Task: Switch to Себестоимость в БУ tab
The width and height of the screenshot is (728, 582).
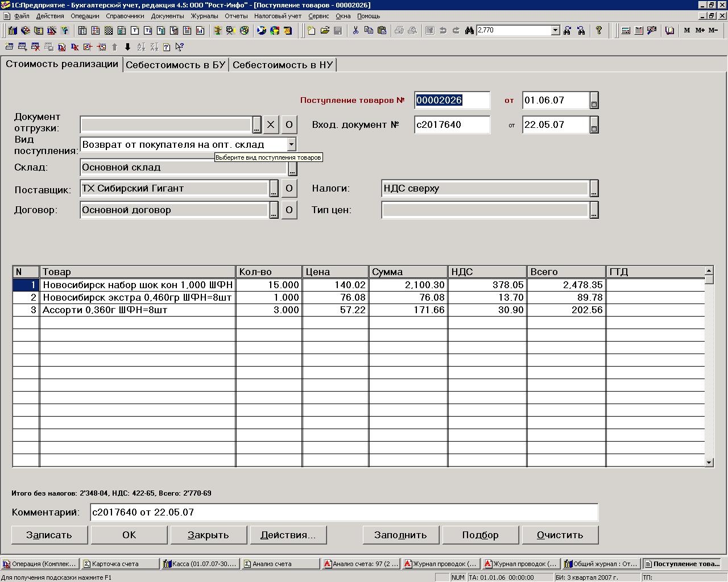Action: (x=175, y=65)
